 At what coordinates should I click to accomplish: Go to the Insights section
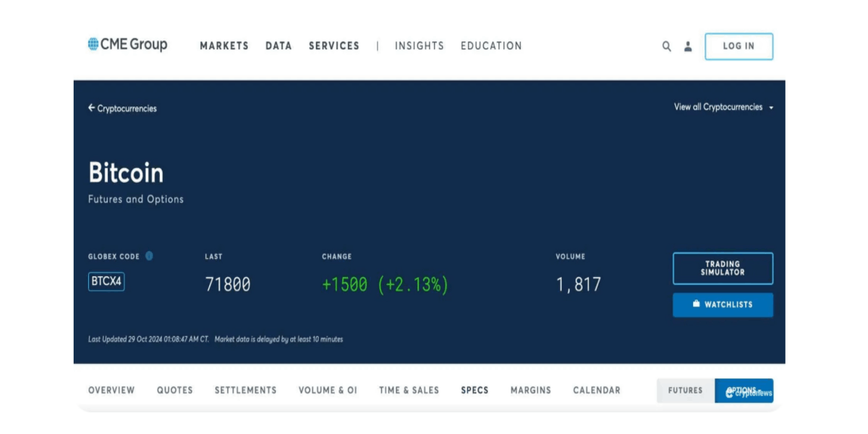click(x=419, y=46)
